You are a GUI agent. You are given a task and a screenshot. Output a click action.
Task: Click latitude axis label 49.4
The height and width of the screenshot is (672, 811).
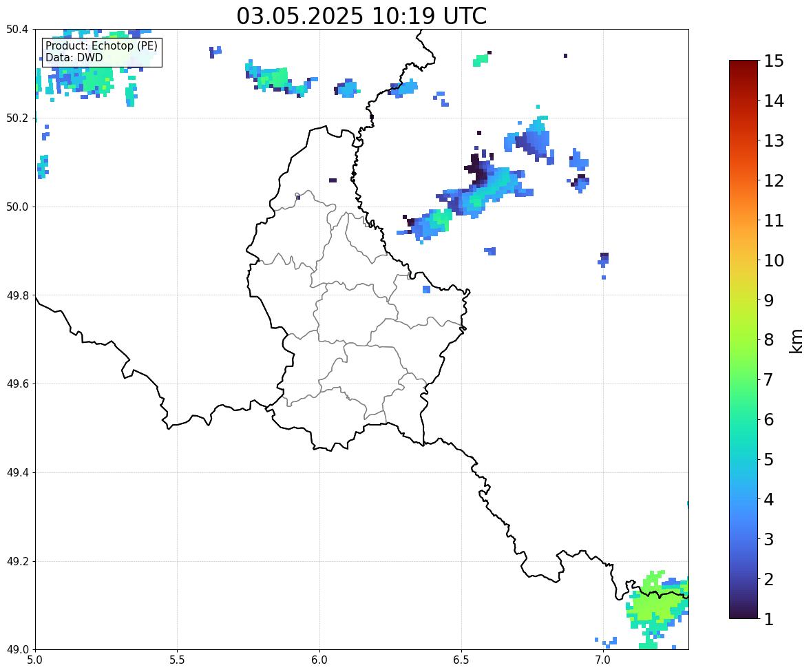coord(17,473)
